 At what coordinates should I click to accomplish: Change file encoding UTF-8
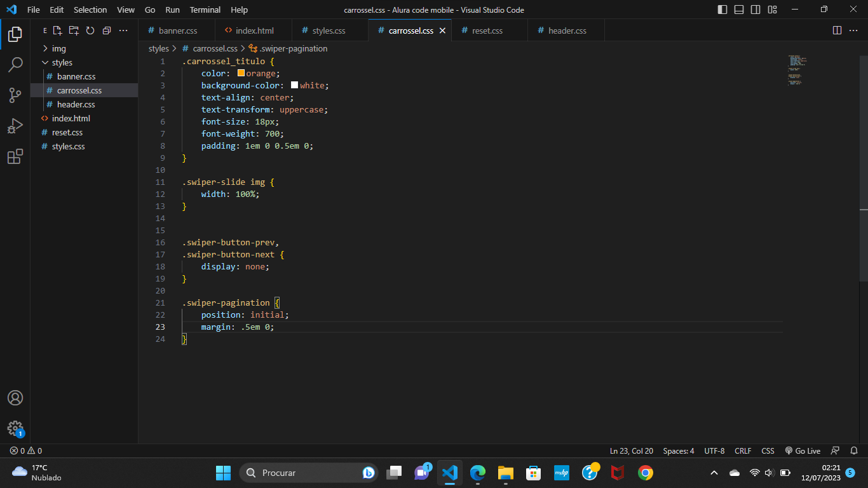pyautogui.click(x=714, y=451)
